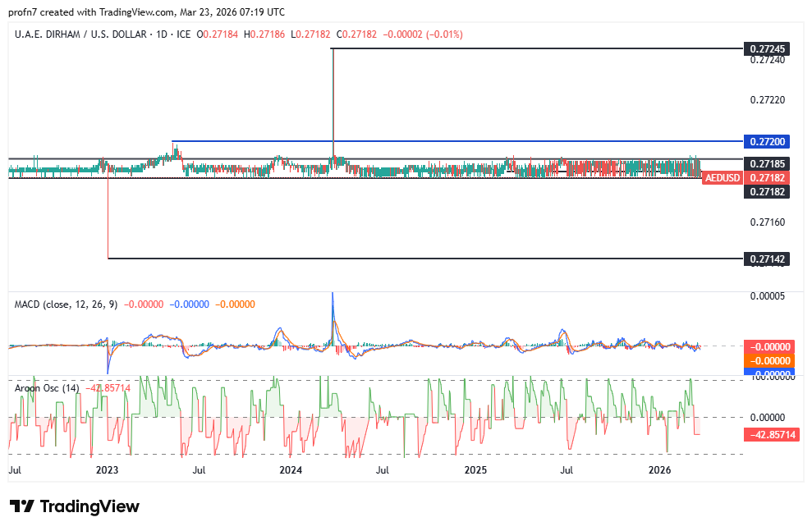Select the blue 0.27200 price label
812x531 pixels.
[x=768, y=141]
